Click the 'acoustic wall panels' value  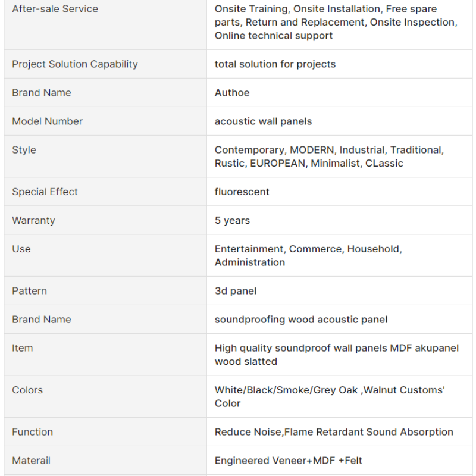pos(263,121)
